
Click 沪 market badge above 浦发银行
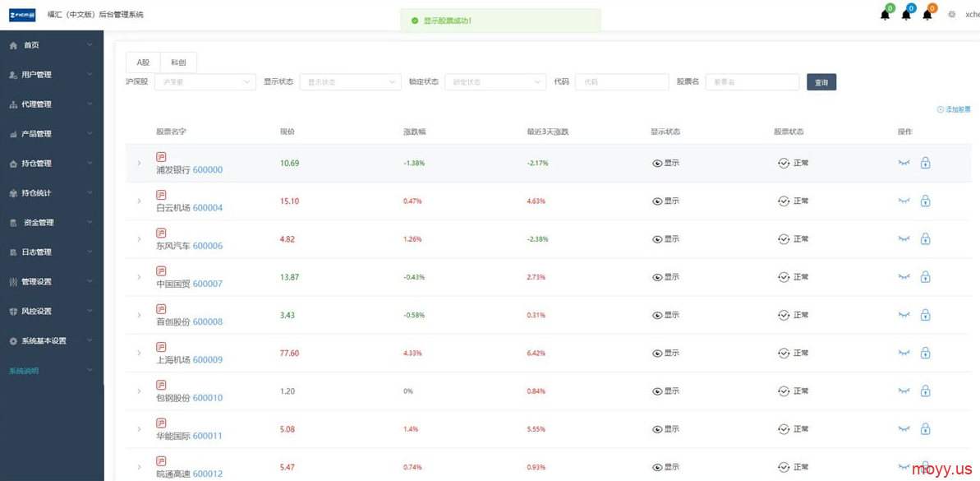click(x=161, y=157)
